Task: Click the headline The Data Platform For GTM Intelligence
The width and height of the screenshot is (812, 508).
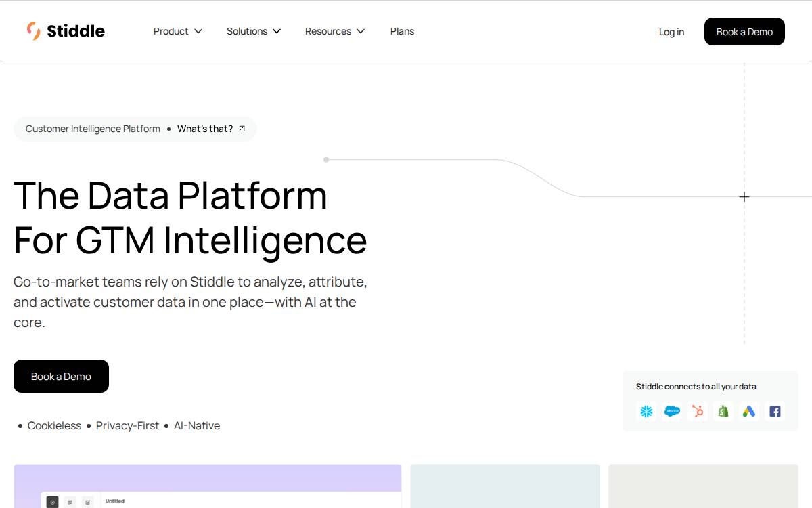Action: click(x=190, y=217)
